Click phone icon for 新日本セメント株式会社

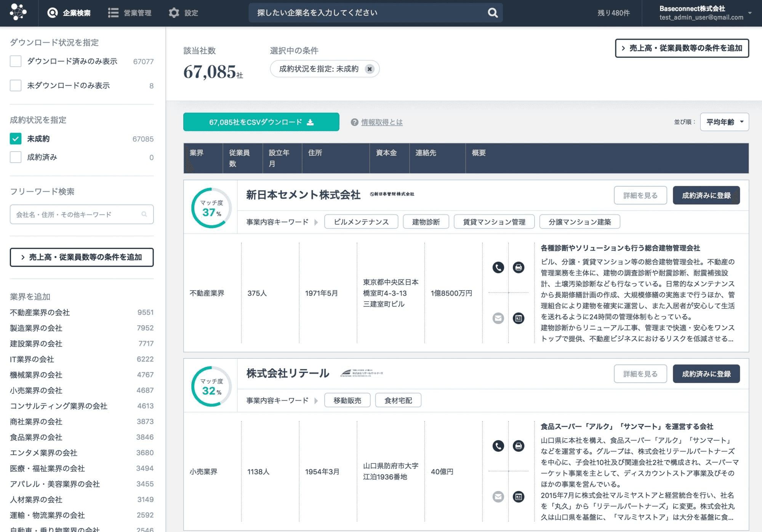(x=498, y=267)
